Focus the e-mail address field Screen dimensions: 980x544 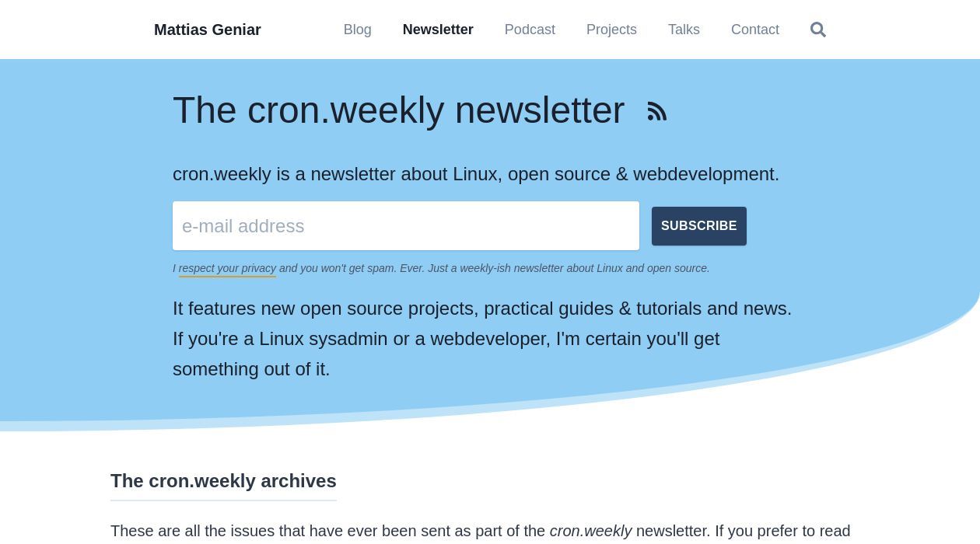pos(405,226)
